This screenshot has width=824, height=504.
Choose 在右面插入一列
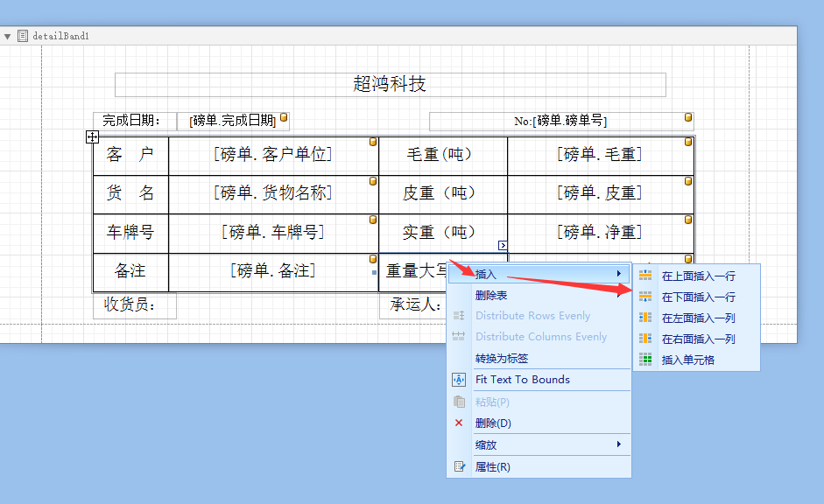click(697, 339)
